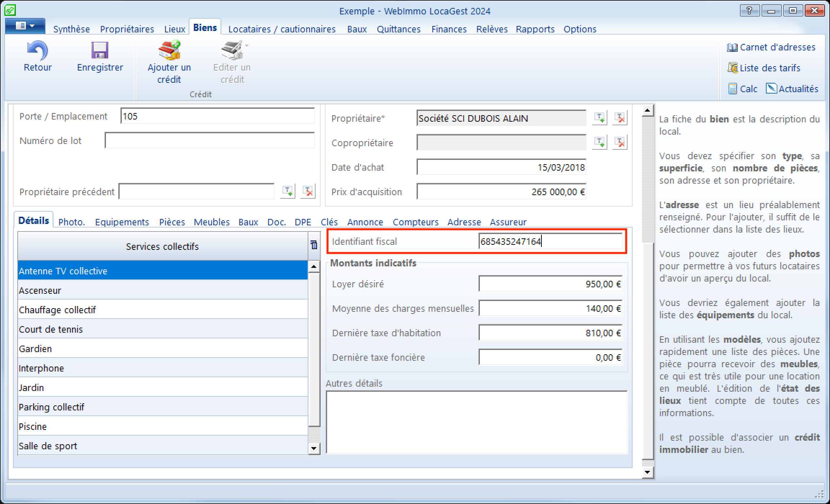Image resolution: width=830 pixels, height=504 pixels.
Task: Click the Retour back arrow icon
Action: [x=37, y=50]
